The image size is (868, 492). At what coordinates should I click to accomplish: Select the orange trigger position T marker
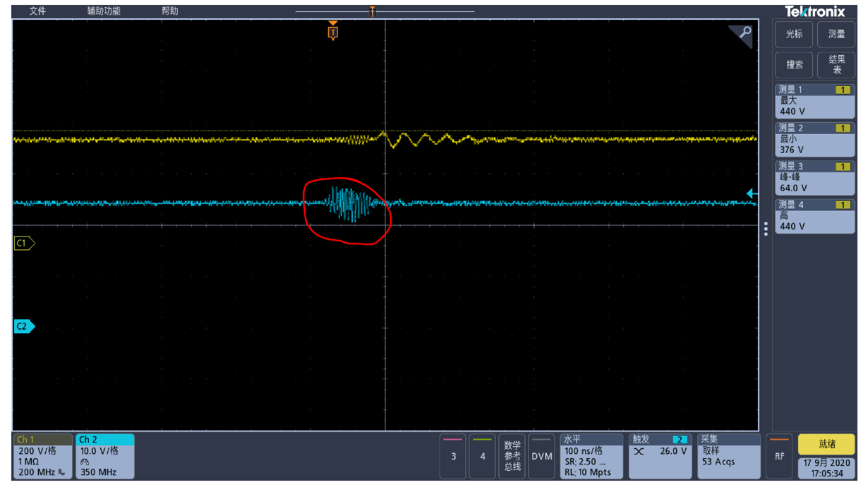point(333,32)
